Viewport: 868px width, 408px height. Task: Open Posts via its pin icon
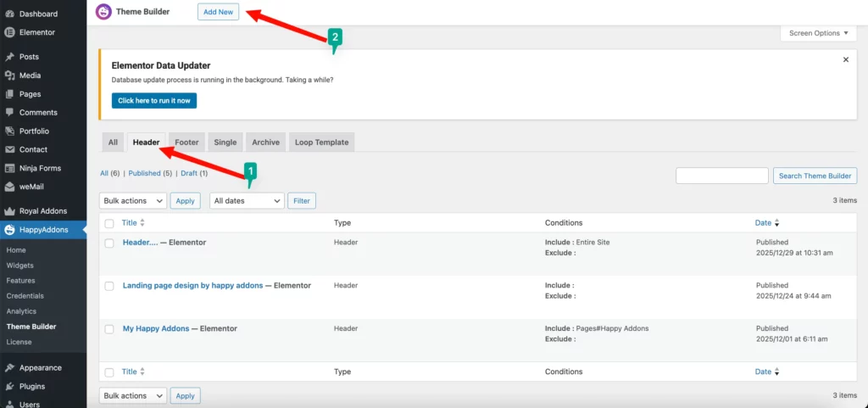coord(9,57)
